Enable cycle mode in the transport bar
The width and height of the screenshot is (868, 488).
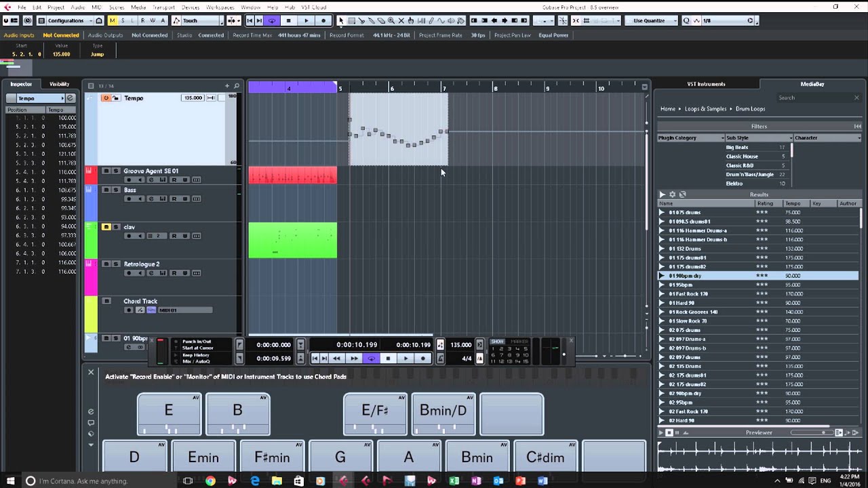pos(371,358)
